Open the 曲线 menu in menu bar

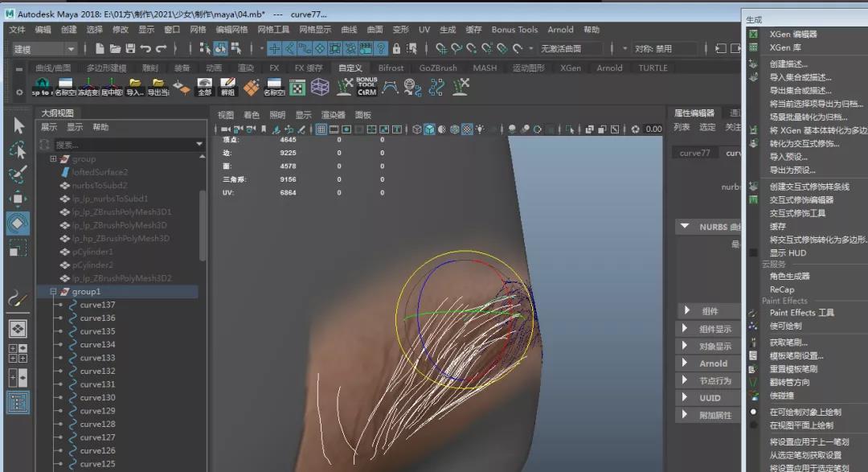(x=349, y=30)
